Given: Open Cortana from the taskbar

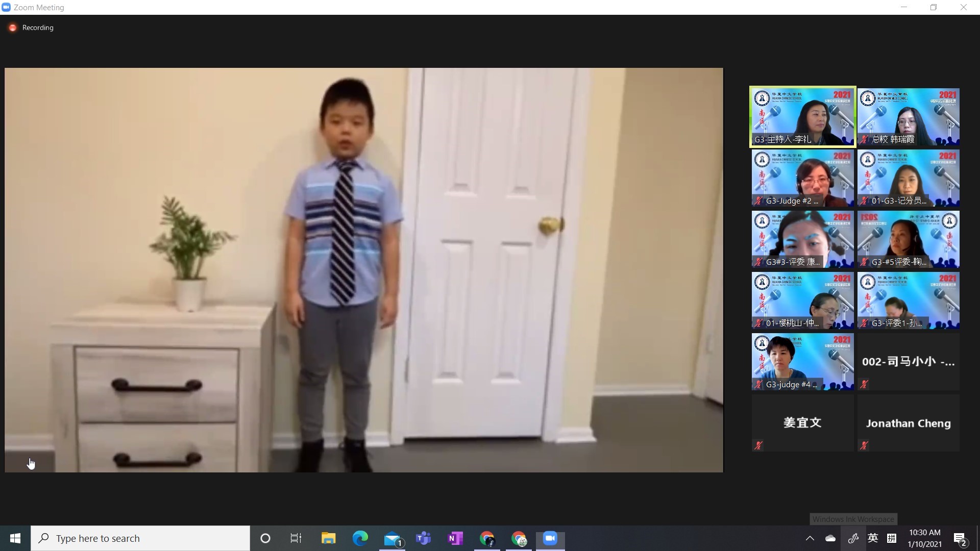Looking at the screenshot, I should coord(265,538).
